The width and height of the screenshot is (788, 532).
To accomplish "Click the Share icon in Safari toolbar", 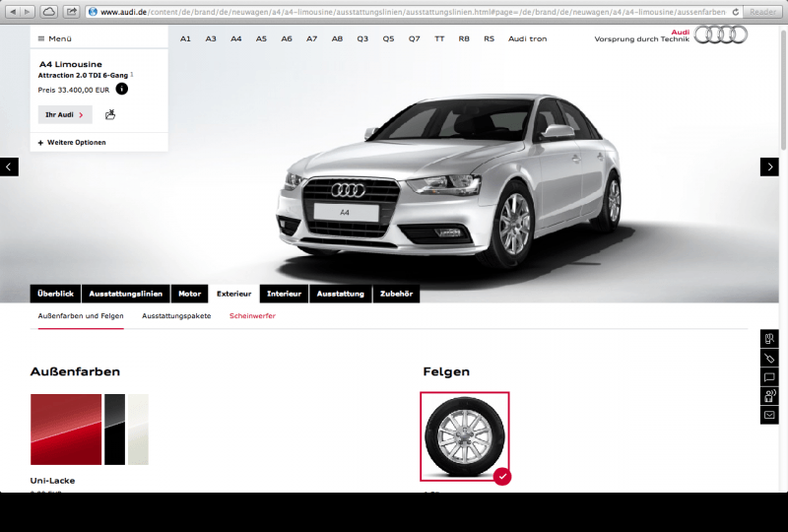I will (x=72, y=12).
